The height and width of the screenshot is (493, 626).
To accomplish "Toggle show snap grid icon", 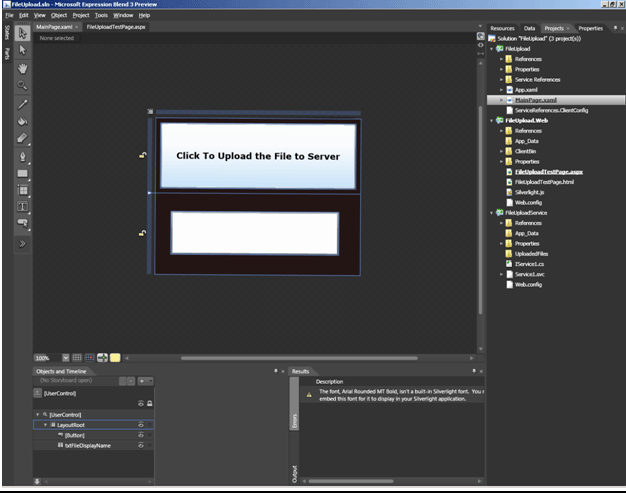I will click(x=77, y=358).
